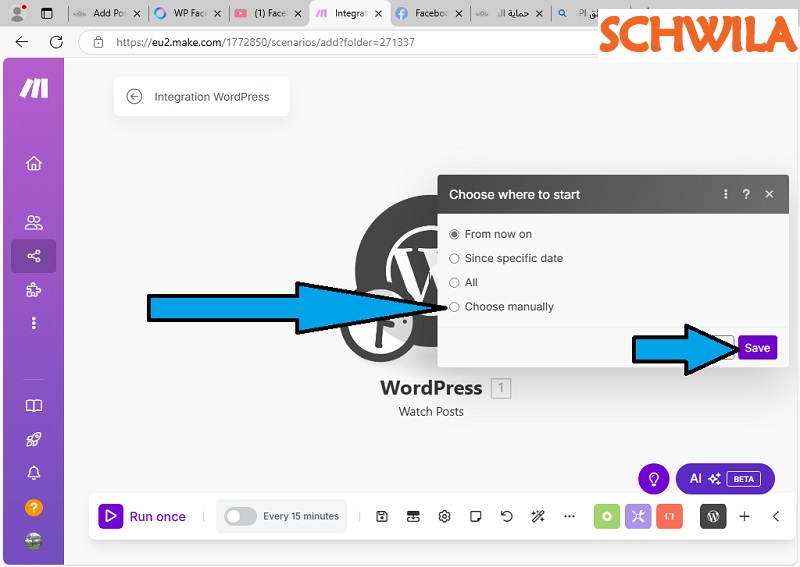
Task: Close the Choose where to start dialog
Action: [769, 194]
